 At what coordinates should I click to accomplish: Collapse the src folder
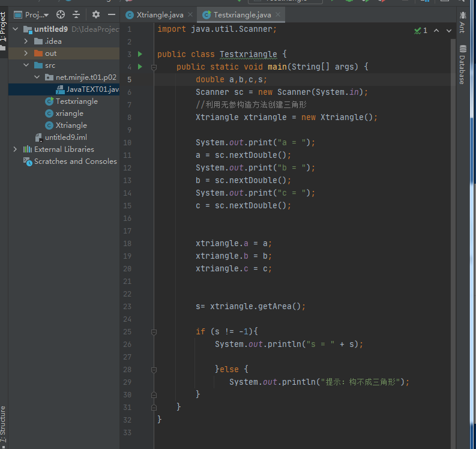click(x=26, y=65)
